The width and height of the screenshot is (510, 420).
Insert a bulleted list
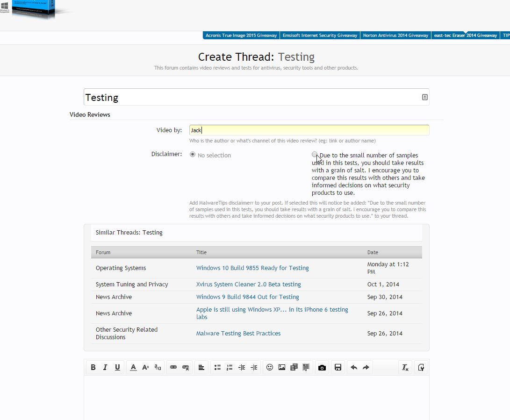coord(217,367)
